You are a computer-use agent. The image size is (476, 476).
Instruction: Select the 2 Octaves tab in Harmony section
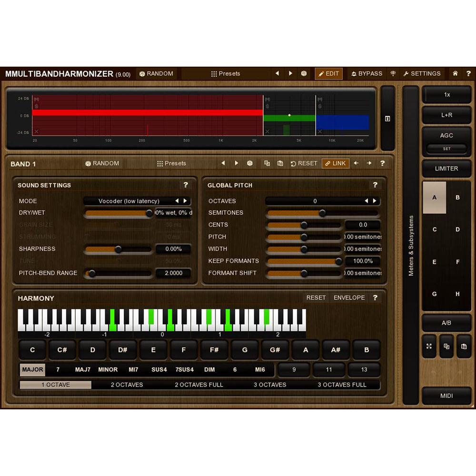(x=127, y=385)
